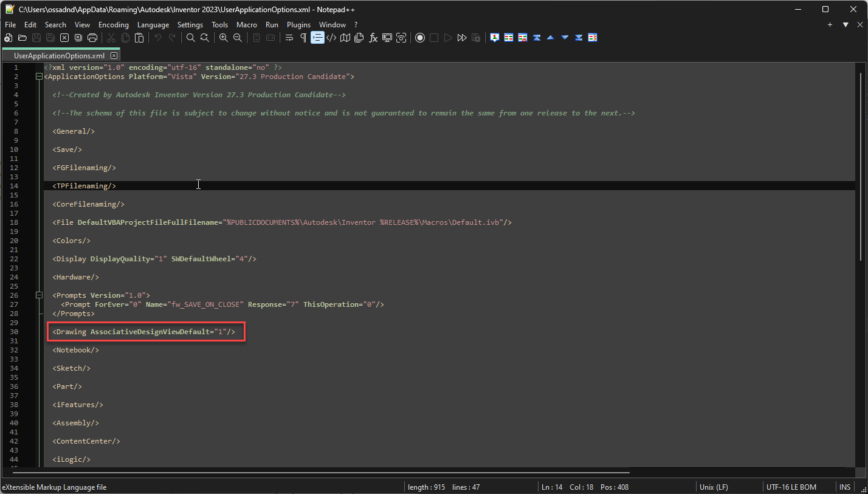868x494 pixels.
Task: Open the Plugins menu
Action: (x=298, y=25)
